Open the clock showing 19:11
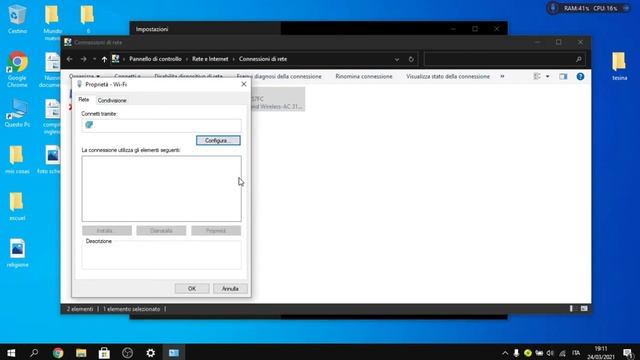 click(x=601, y=353)
